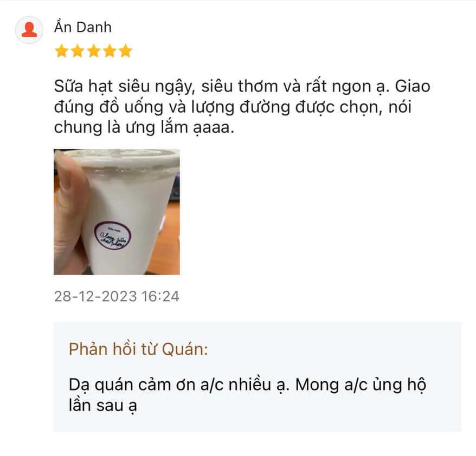Click the review line "chung là ưng lắm ạaaa."

[144, 128]
